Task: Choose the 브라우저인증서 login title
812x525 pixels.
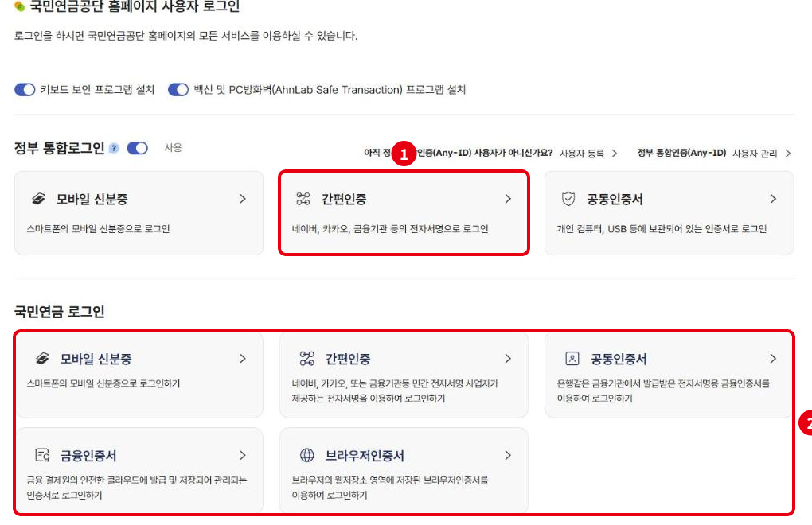Action: [365, 455]
